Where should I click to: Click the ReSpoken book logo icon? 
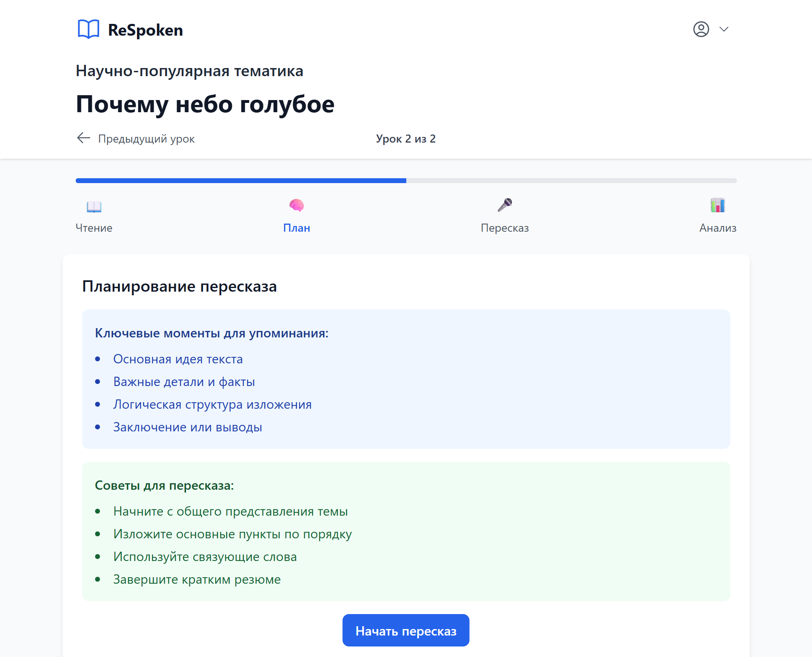tap(89, 29)
